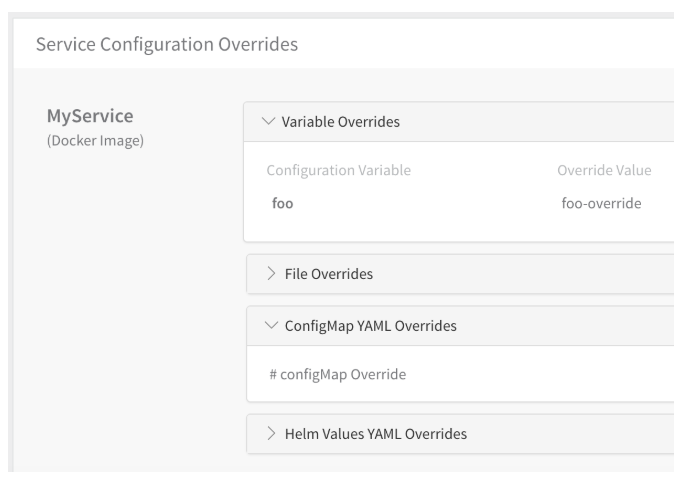Click the (Docker Image) label
Screen dimensions: 694x492
tap(95, 141)
